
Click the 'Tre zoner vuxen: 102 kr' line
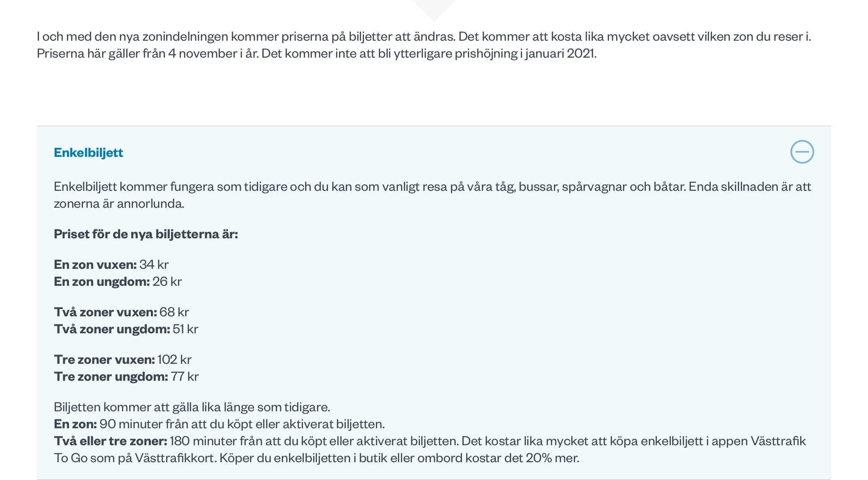pyautogui.click(x=122, y=360)
